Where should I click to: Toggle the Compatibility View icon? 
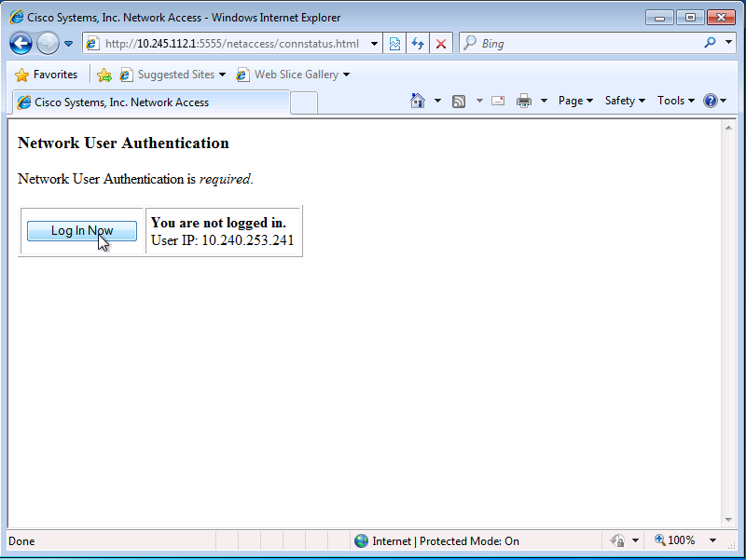coord(394,44)
